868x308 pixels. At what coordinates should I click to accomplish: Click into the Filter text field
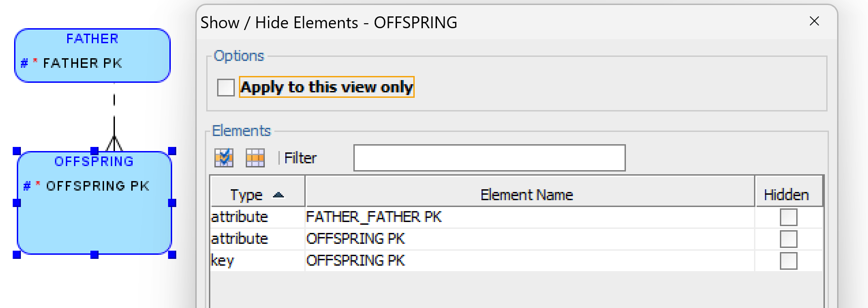[x=489, y=158]
